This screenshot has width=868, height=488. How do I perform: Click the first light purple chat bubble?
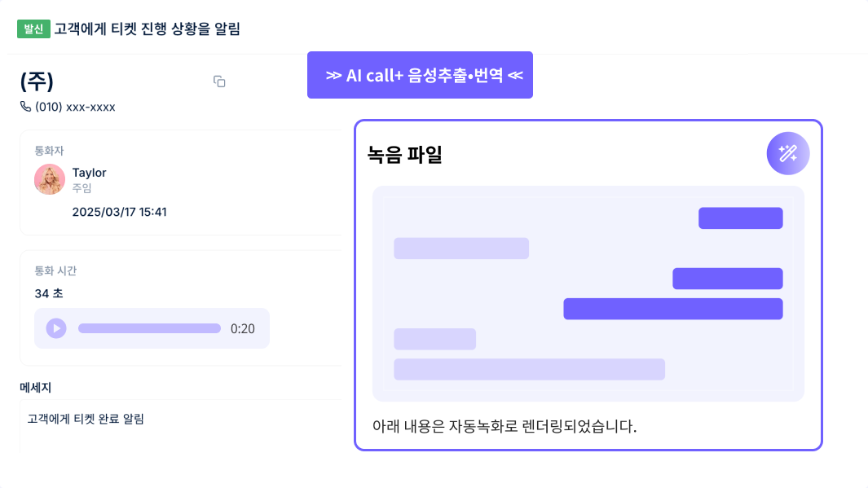point(461,248)
